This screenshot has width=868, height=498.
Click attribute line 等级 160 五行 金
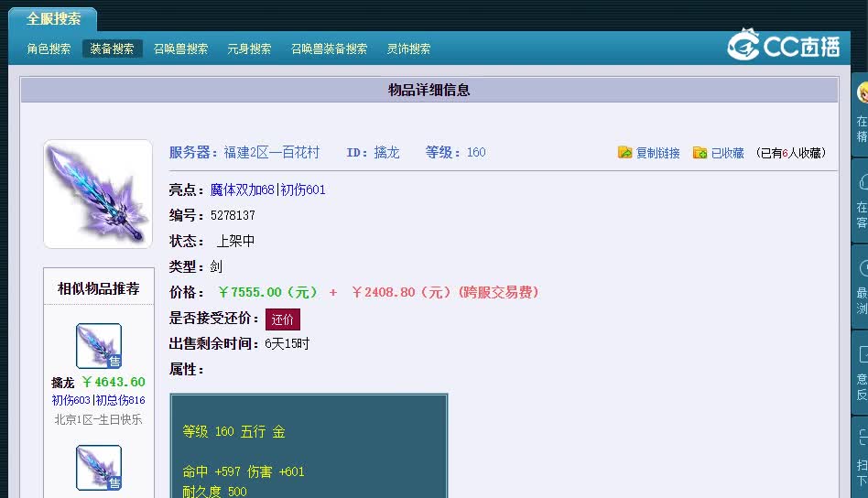233,431
